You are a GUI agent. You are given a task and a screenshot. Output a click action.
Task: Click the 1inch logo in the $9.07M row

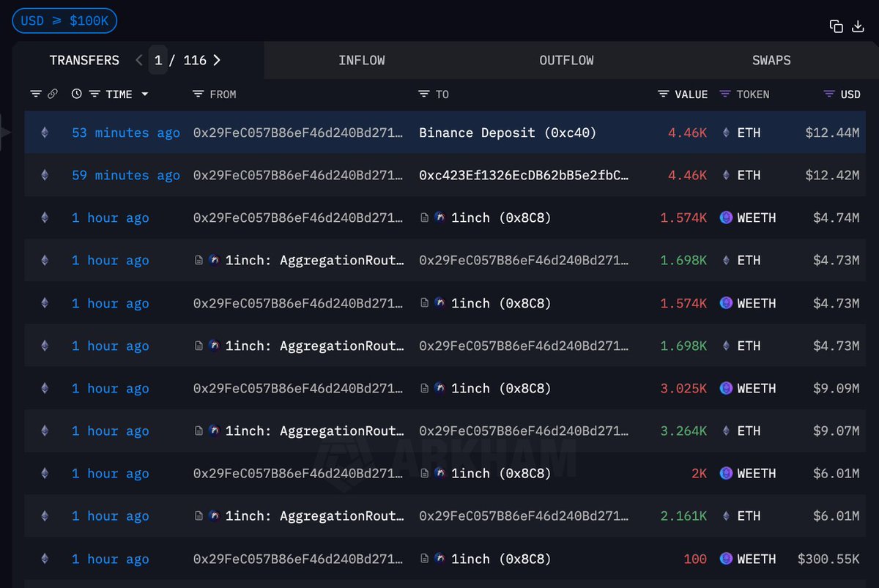coord(214,431)
